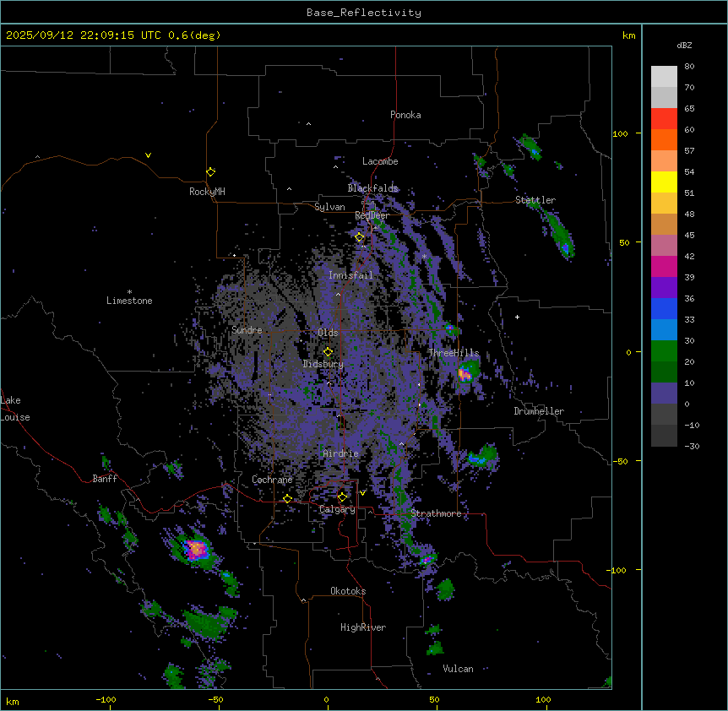Click the Base_Reflectivity title
This screenshot has height=711, width=728.
(364, 13)
